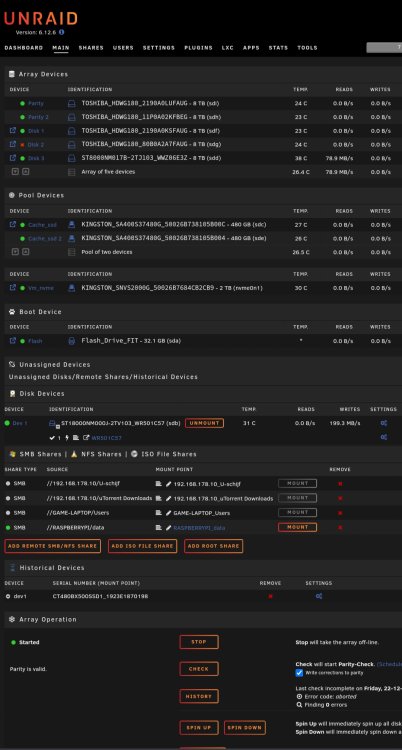Click green status indicator of Dev 1
This screenshot has height=750, width=402.
point(7,423)
